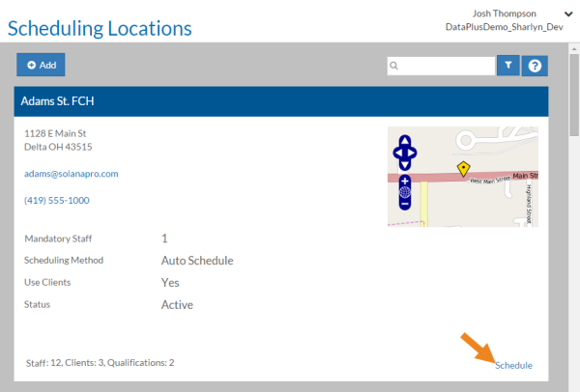Call the (419) 555-1000 phone link

(56, 200)
